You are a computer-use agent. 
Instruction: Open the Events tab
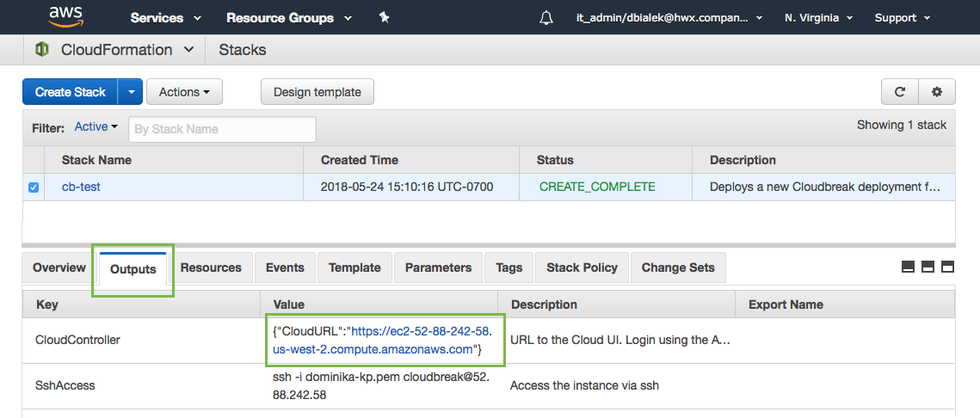[x=285, y=267]
